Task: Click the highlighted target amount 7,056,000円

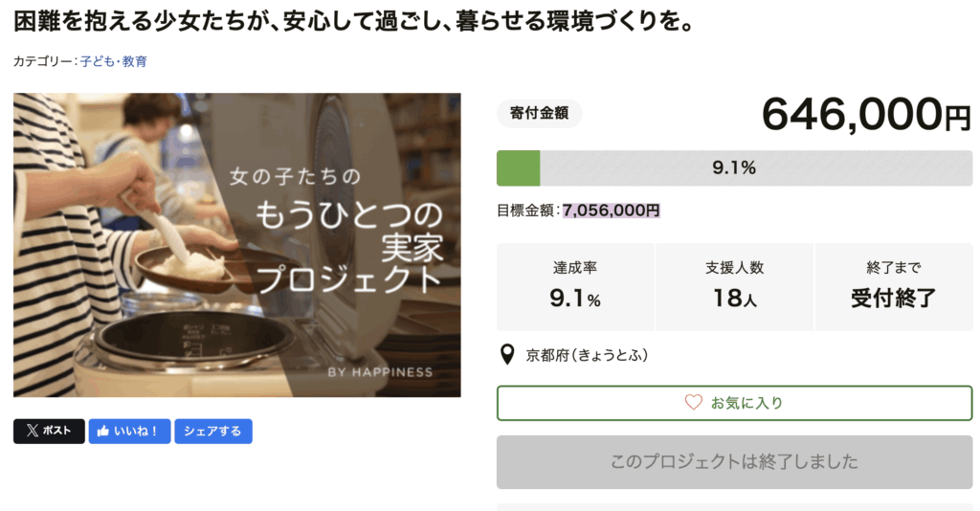Action: click(x=612, y=211)
